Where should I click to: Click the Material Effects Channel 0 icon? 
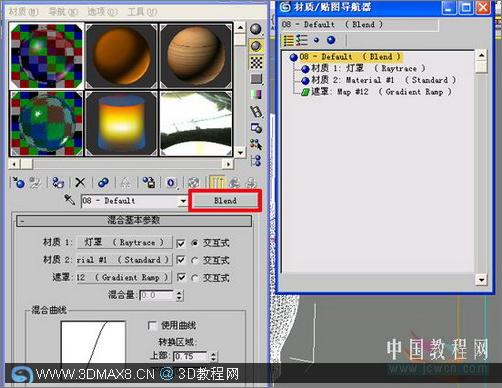click(x=171, y=183)
